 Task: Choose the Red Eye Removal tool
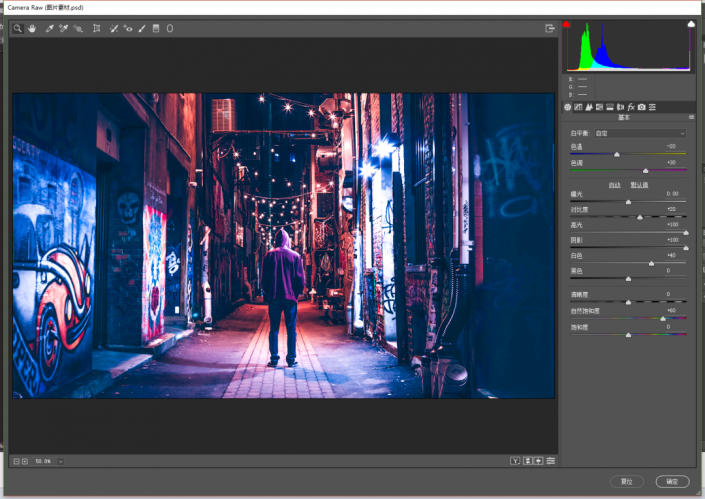[x=128, y=29]
